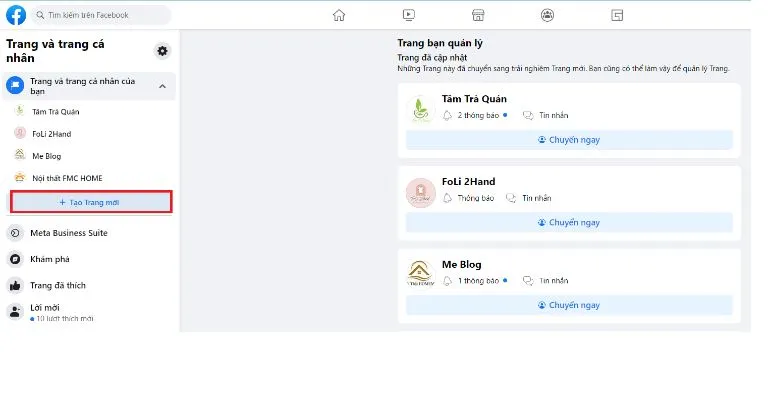
Task: Select Nội thất FMC HOME in sidebar
Action: (67, 178)
